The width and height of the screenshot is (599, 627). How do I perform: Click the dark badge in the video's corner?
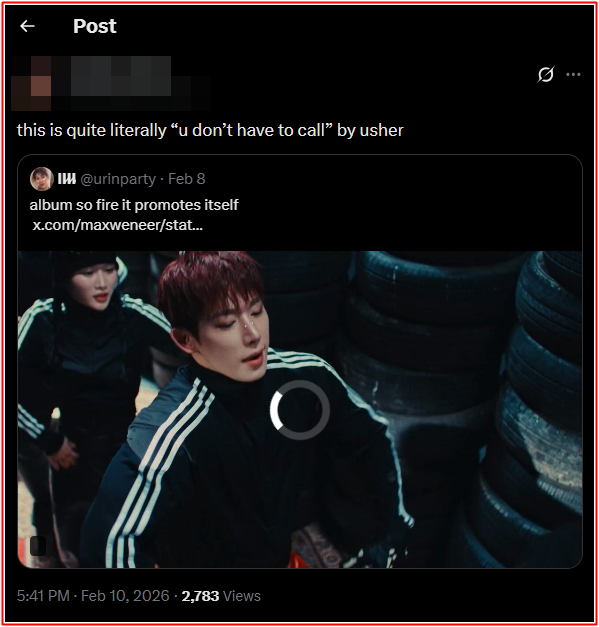pos(38,546)
